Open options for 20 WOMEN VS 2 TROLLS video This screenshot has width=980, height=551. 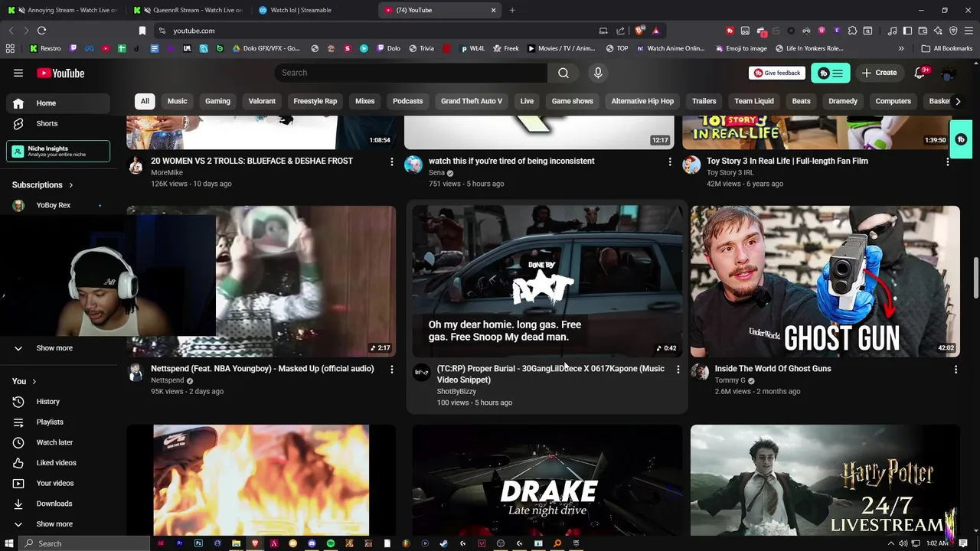(x=392, y=161)
